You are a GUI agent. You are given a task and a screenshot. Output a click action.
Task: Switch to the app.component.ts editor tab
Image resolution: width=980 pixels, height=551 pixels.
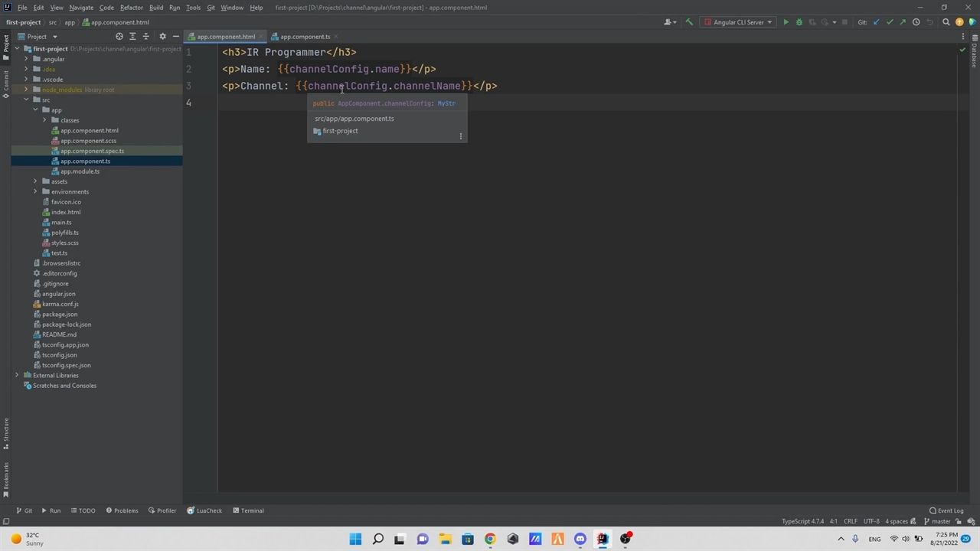(x=304, y=37)
